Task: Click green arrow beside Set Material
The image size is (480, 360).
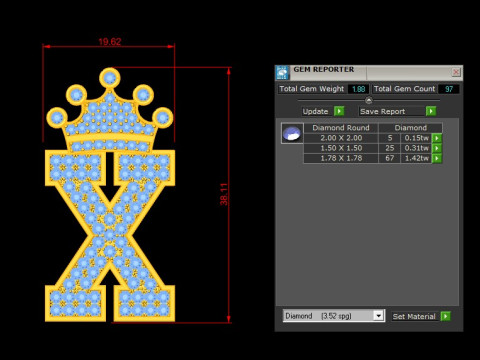Action: pyautogui.click(x=445, y=316)
